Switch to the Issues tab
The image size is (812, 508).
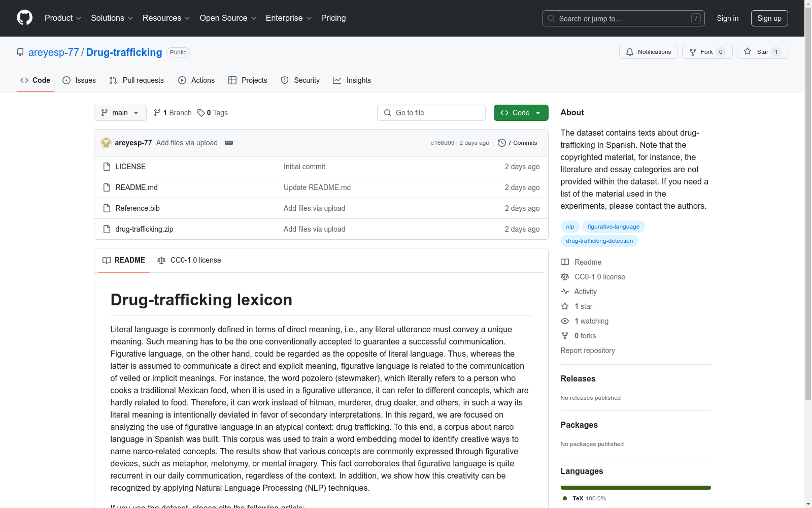pos(79,80)
